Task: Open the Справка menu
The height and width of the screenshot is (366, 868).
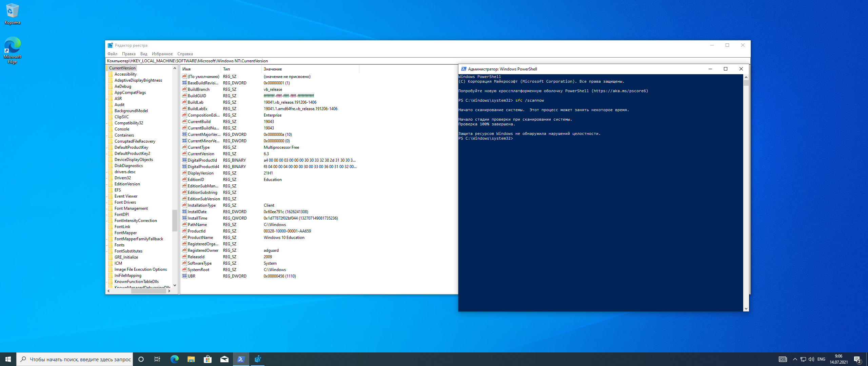Action: tap(185, 54)
